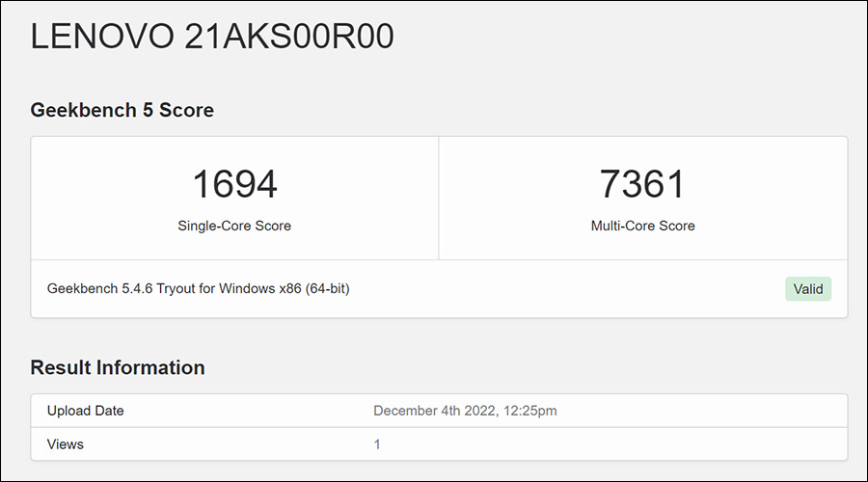Click the Views row label
Image resolution: width=868 pixels, height=482 pixels.
click(66, 444)
